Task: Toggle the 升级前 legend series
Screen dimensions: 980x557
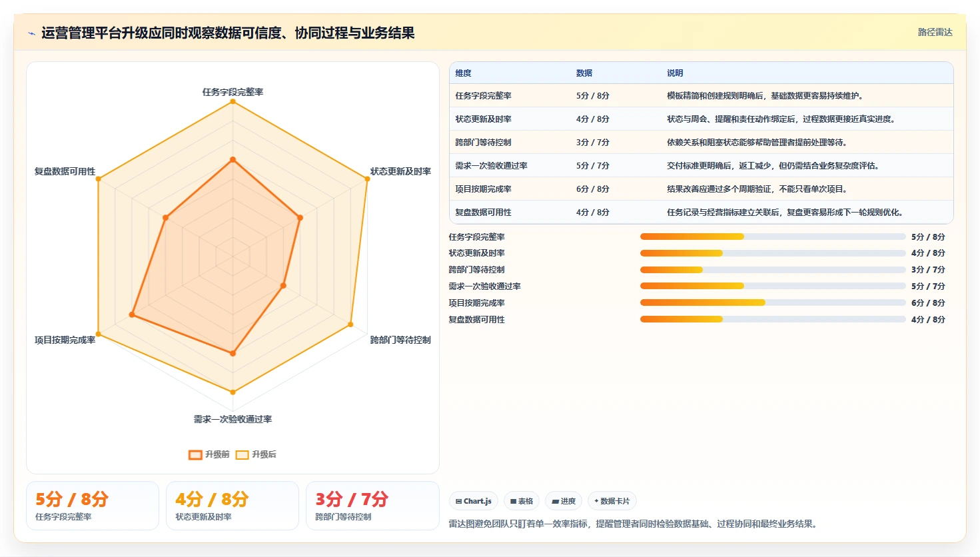Action: tap(209, 454)
